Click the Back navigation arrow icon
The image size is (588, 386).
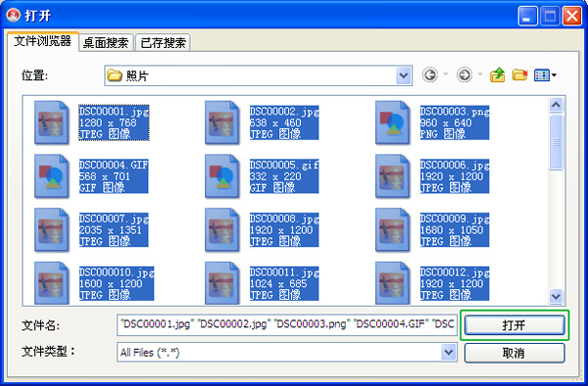pyautogui.click(x=430, y=75)
